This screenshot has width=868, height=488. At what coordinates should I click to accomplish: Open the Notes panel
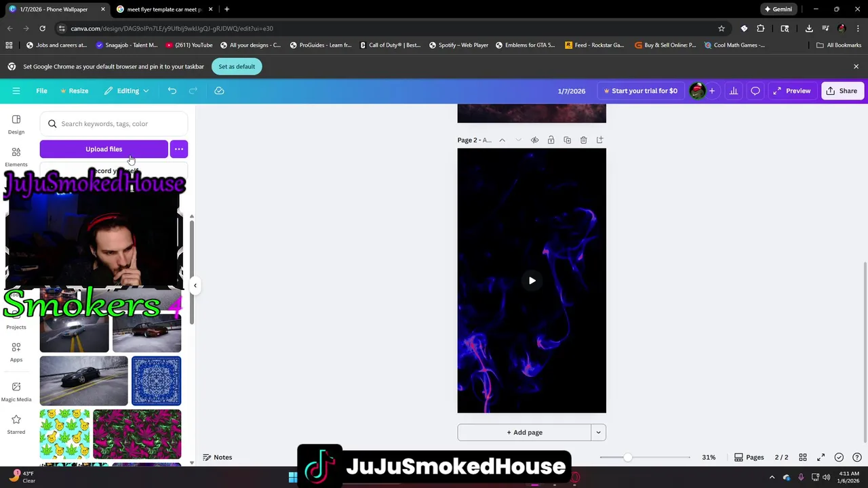tap(218, 457)
